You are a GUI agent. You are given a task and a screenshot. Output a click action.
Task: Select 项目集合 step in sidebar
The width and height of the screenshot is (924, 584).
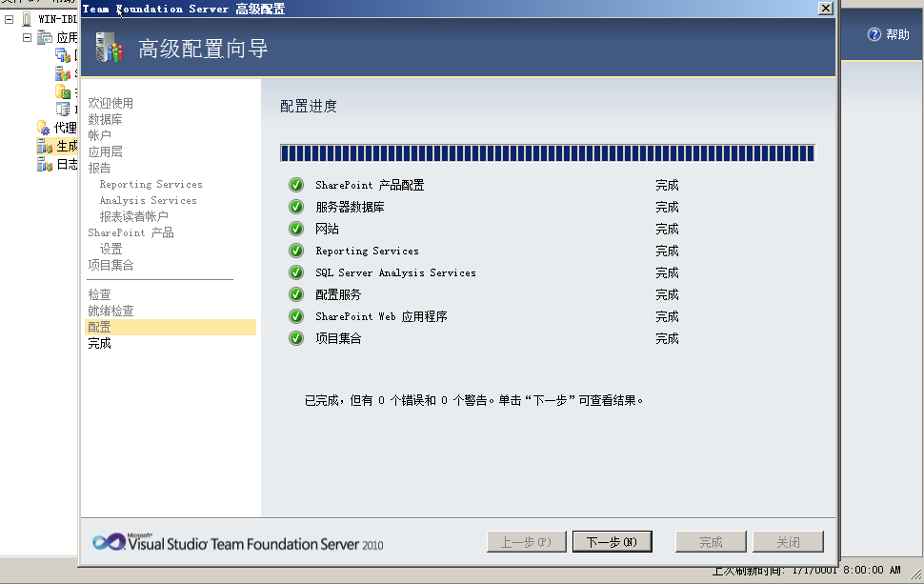[110, 265]
